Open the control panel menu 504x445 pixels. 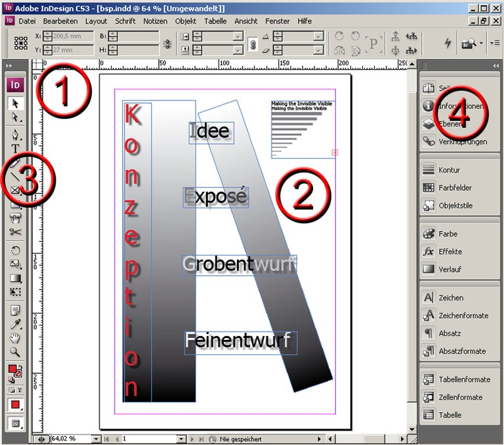[x=495, y=43]
